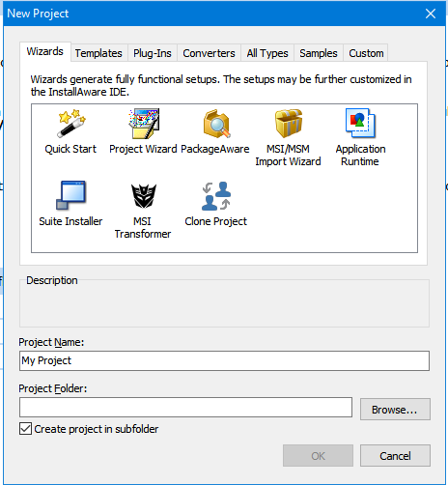Show the All Types tab
The height and width of the screenshot is (485, 448).
(x=267, y=53)
